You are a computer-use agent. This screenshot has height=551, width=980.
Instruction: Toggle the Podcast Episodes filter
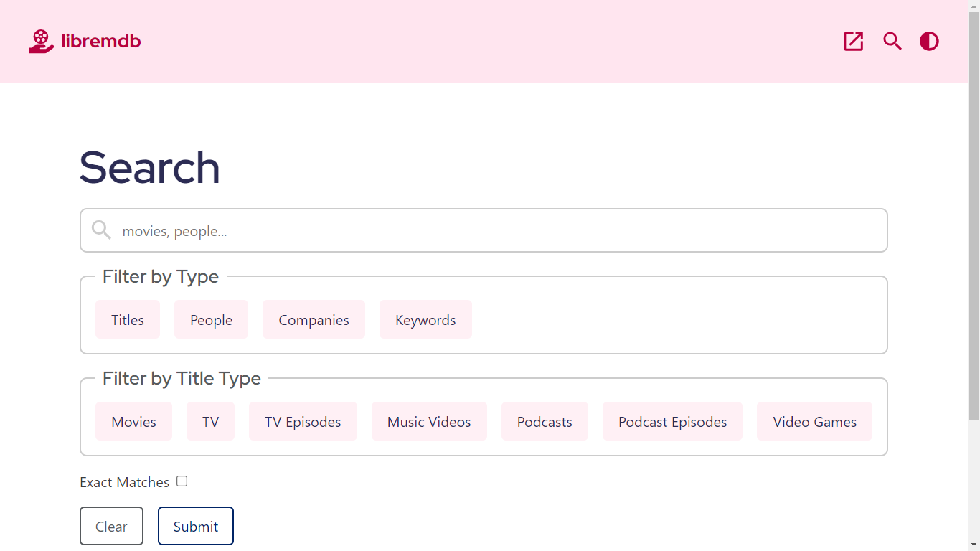tap(672, 422)
